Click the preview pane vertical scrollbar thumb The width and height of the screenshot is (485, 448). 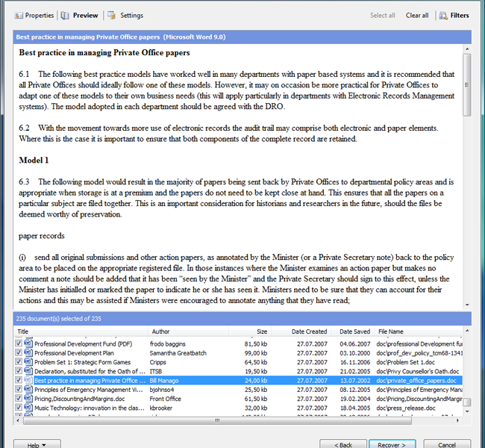point(467,85)
